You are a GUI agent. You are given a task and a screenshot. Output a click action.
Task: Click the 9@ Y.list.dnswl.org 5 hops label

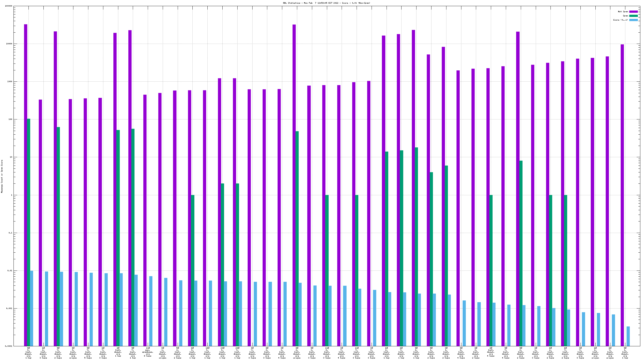(88, 353)
